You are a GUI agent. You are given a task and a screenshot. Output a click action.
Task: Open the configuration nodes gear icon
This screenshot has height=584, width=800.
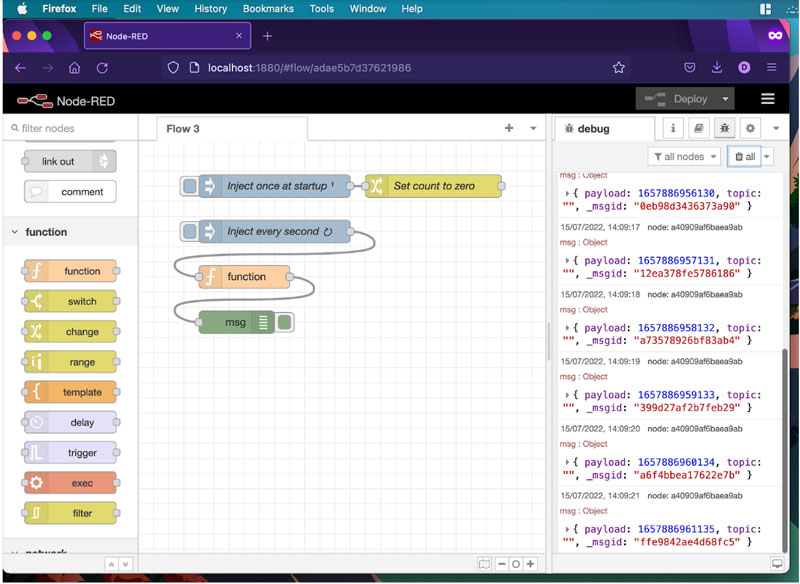[750, 128]
